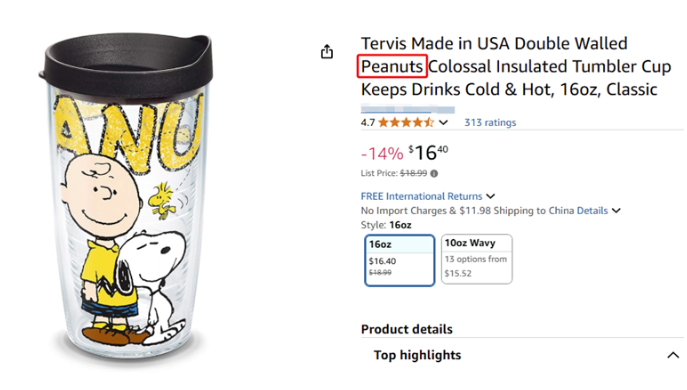Image resolution: width=687 pixels, height=390 pixels.
Task: Expand shipping Details chevron
Action: coord(616,210)
